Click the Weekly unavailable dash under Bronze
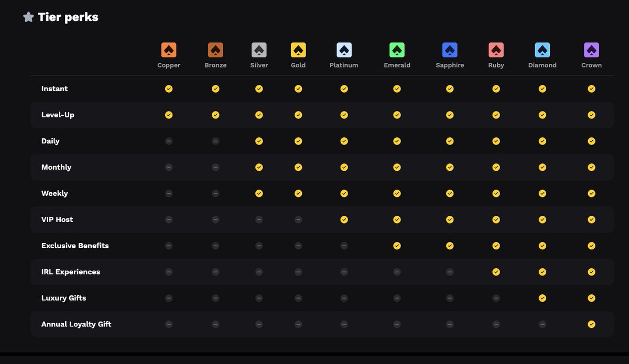The image size is (629, 364). (x=215, y=194)
